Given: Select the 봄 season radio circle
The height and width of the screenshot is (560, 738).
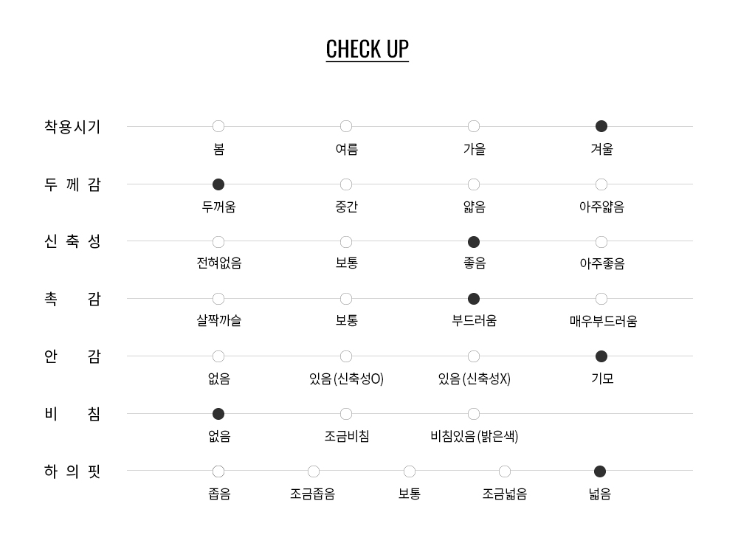Looking at the screenshot, I should (218, 127).
